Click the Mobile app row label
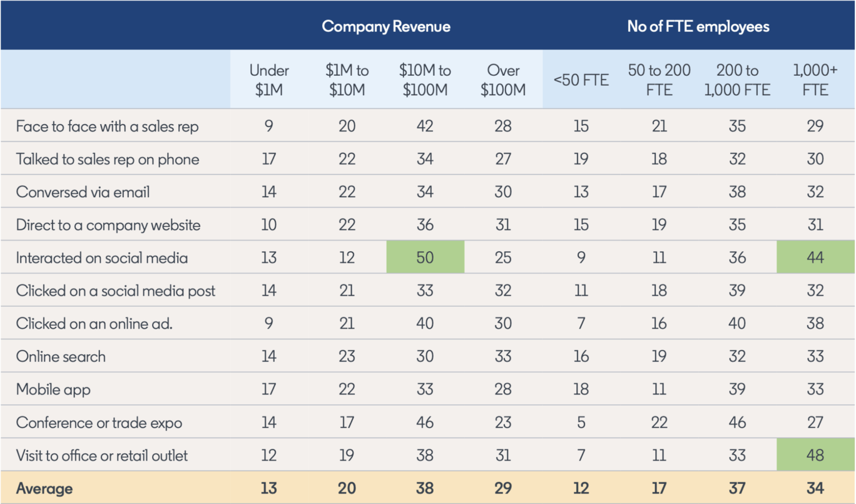Screen dimensions: 856x504 pos(53,389)
